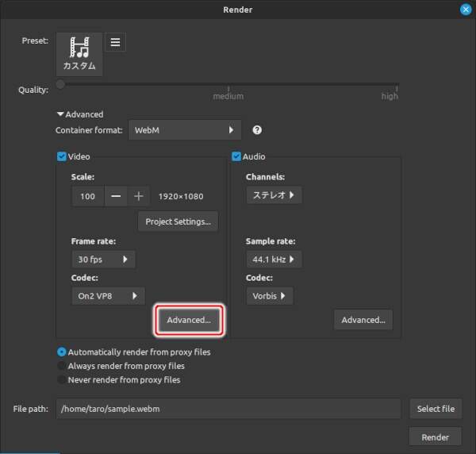476x454 pixels.
Task: Click the Render button
Action: click(x=435, y=437)
